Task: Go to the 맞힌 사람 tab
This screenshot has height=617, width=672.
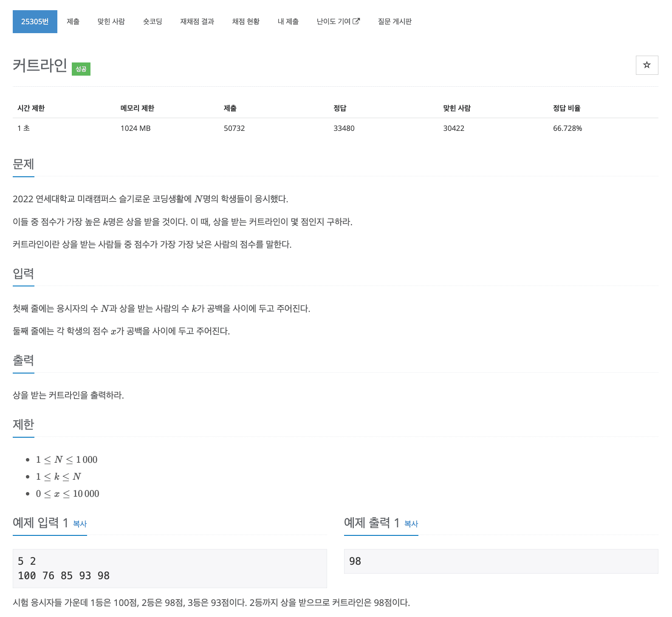Action: click(111, 22)
